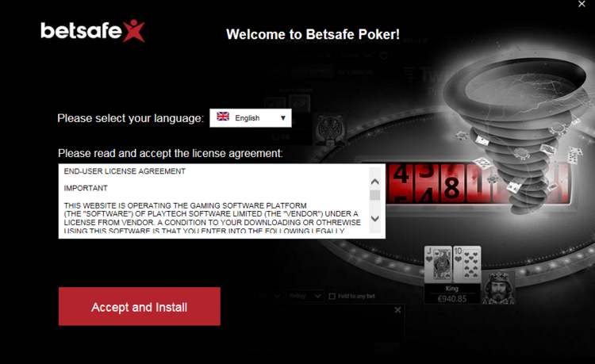Image resolution: width=595 pixels, height=364 pixels.
Task: Click the license scrollbar up arrow
Action: click(374, 182)
